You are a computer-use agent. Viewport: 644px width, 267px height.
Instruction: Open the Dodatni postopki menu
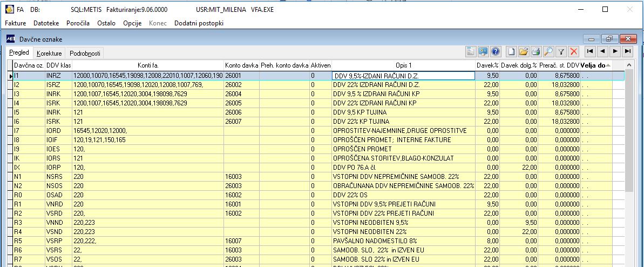(199, 23)
